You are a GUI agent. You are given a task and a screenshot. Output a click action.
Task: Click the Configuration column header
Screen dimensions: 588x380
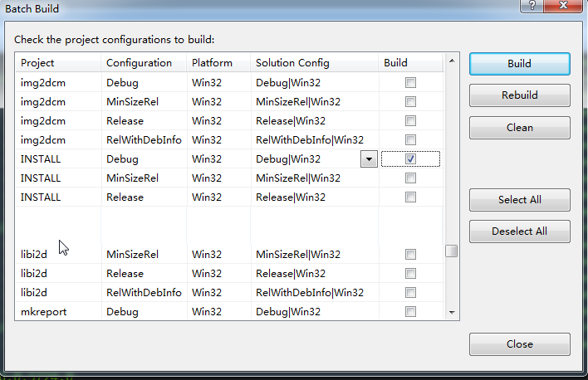(144, 62)
